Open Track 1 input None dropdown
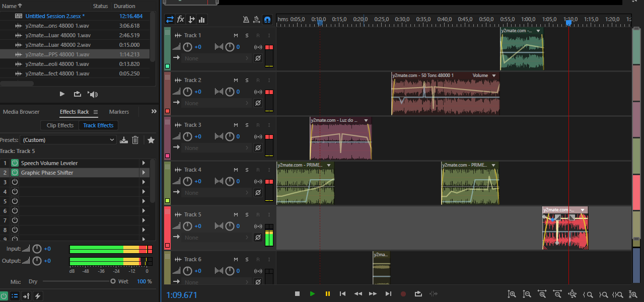Viewport: 644px width, 302px height. [217, 58]
